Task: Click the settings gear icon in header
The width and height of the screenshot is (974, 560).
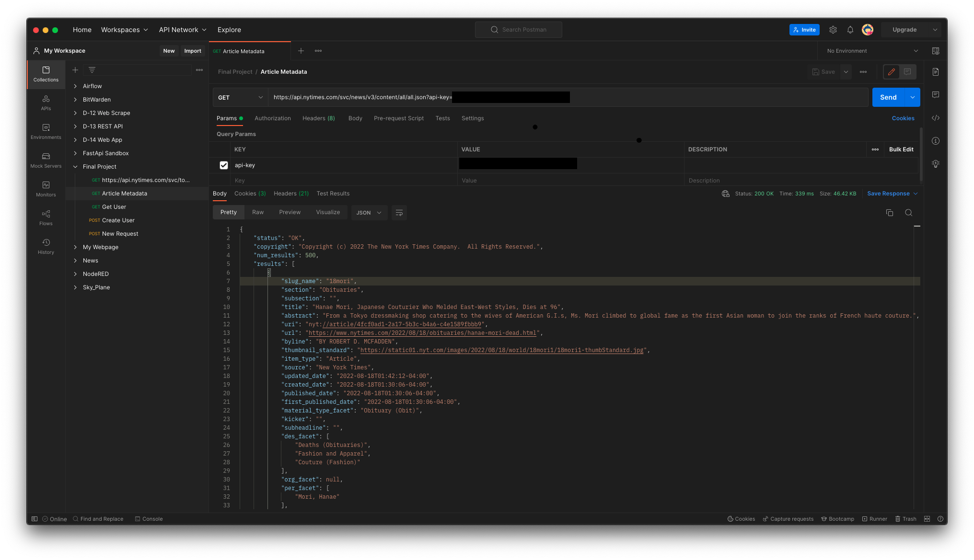Action: [x=833, y=30]
